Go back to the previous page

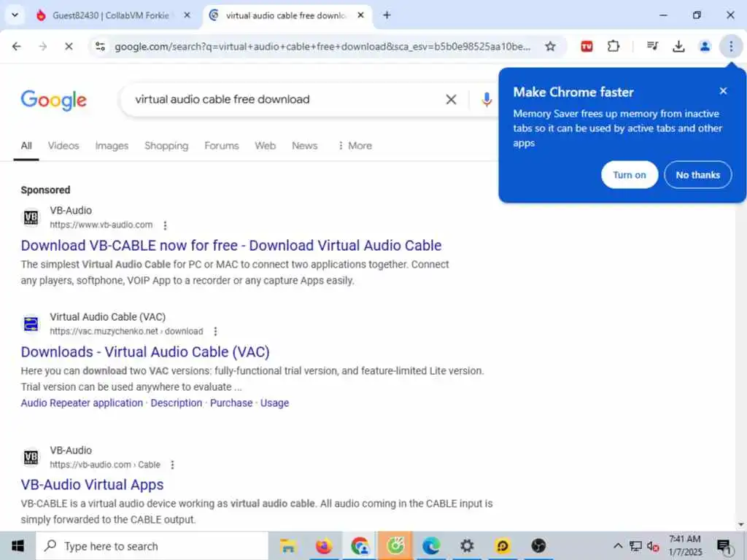17,46
